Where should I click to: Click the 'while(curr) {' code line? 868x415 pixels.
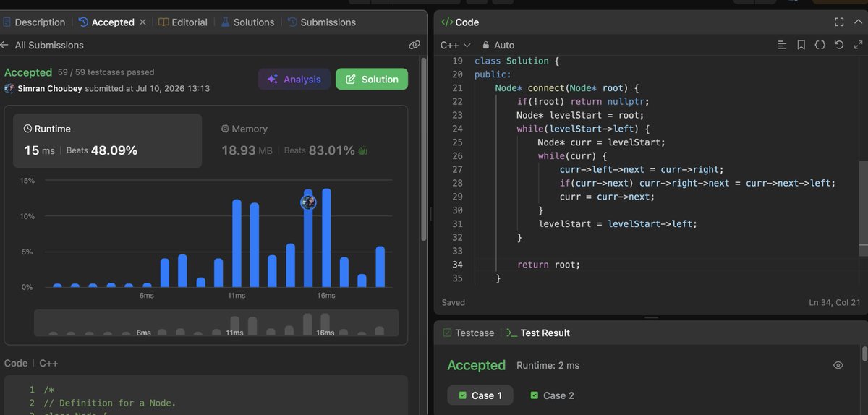tap(572, 156)
